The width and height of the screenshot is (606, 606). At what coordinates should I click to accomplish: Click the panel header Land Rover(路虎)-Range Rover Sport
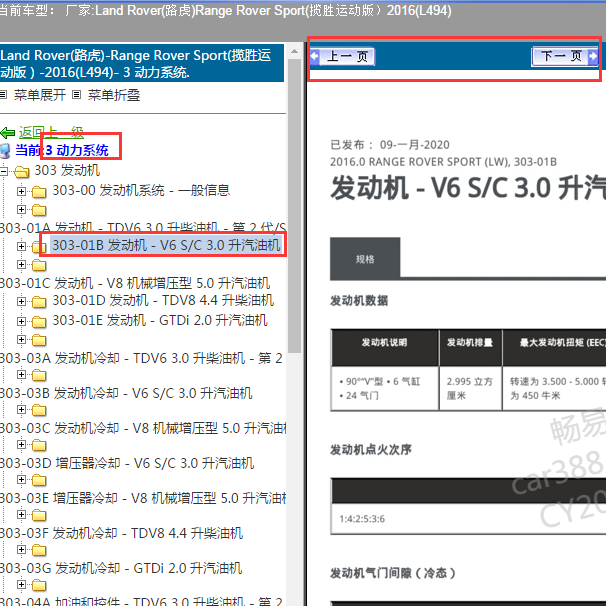tap(141, 63)
